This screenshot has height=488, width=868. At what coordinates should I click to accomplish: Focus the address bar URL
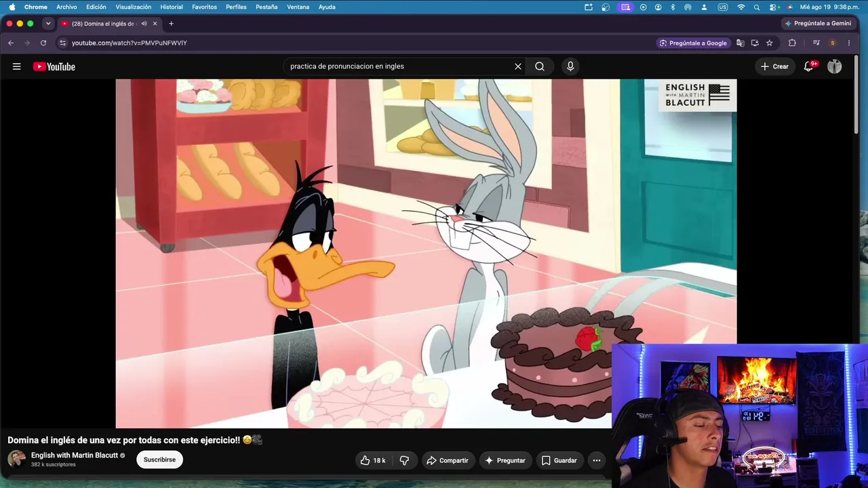129,43
